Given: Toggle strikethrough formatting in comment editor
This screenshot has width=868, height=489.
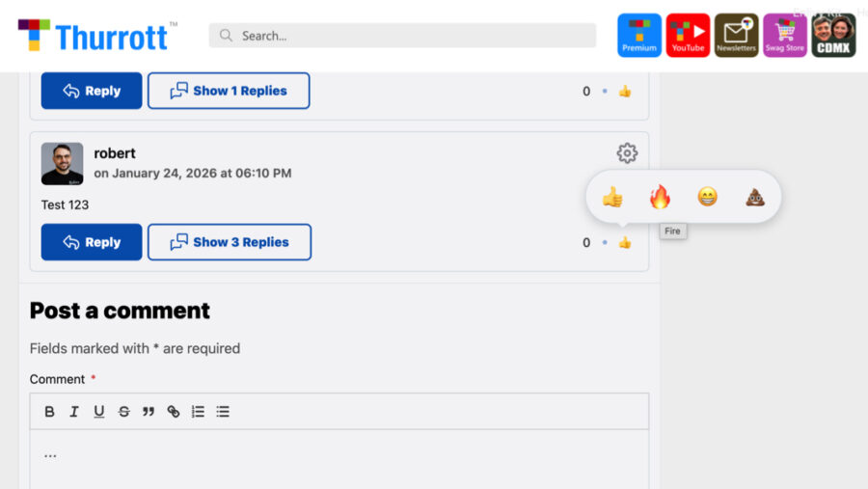Looking at the screenshot, I should point(124,412).
